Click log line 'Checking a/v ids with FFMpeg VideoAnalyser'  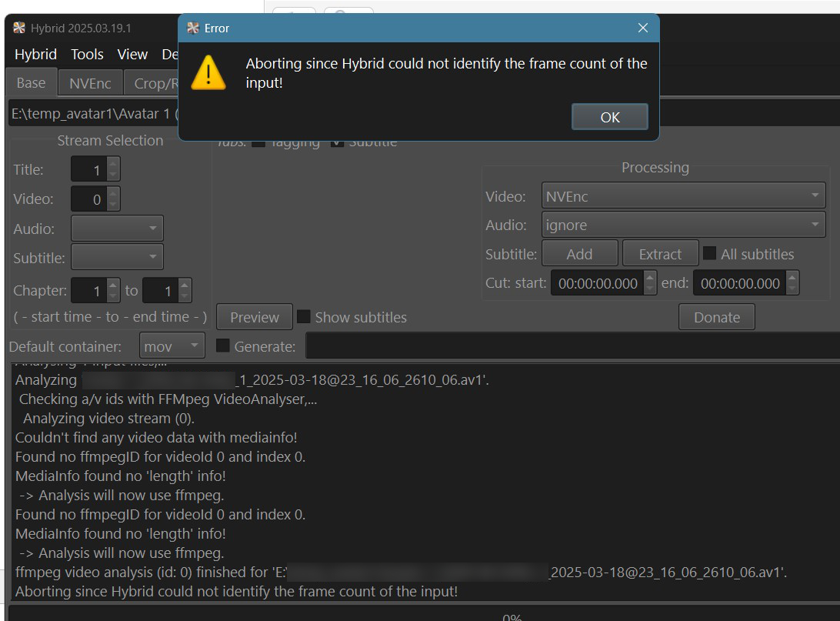pos(168,399)
